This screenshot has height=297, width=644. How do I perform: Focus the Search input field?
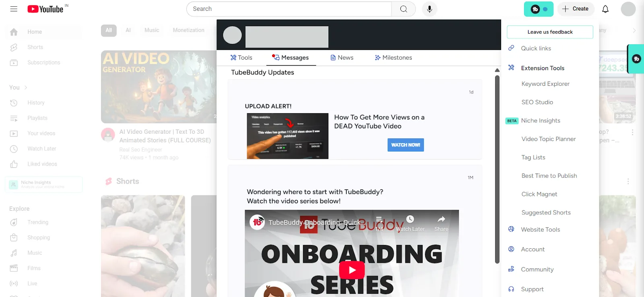tap(289, 9)
